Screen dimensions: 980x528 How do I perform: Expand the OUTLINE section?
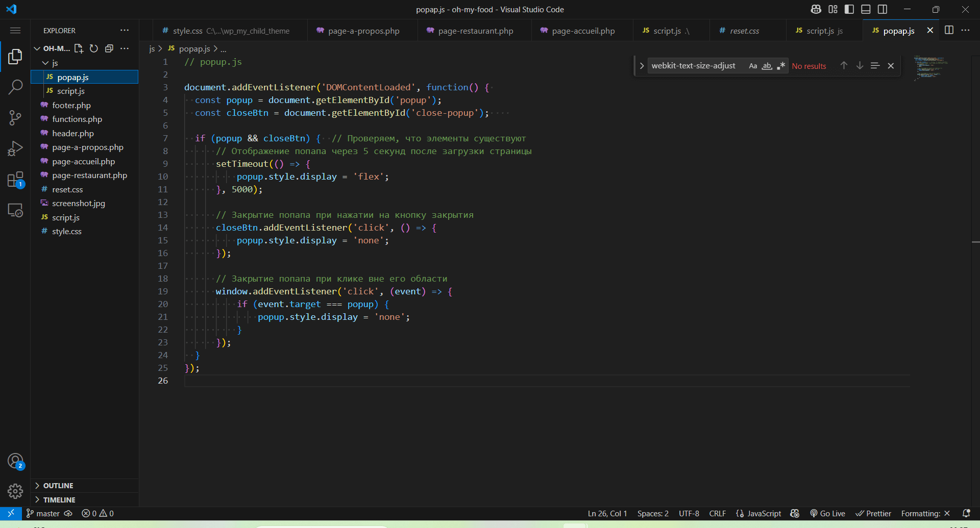(x=84, y=486)
